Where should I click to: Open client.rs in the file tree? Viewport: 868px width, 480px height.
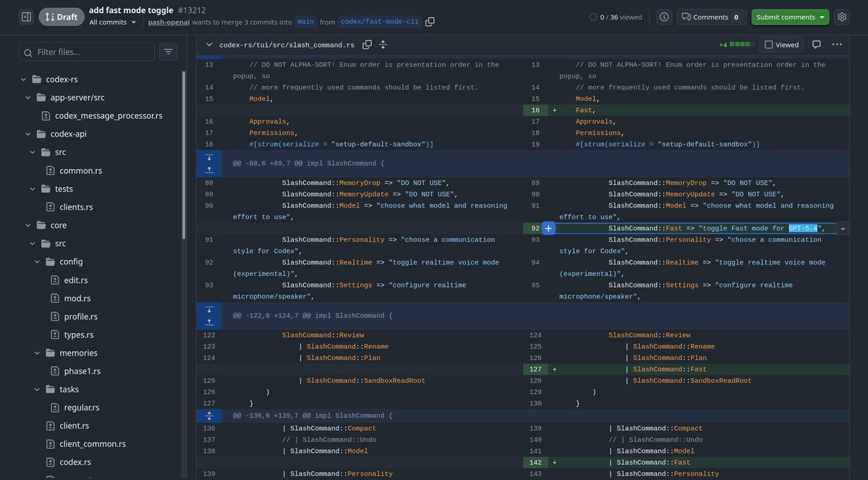(75, 426)
